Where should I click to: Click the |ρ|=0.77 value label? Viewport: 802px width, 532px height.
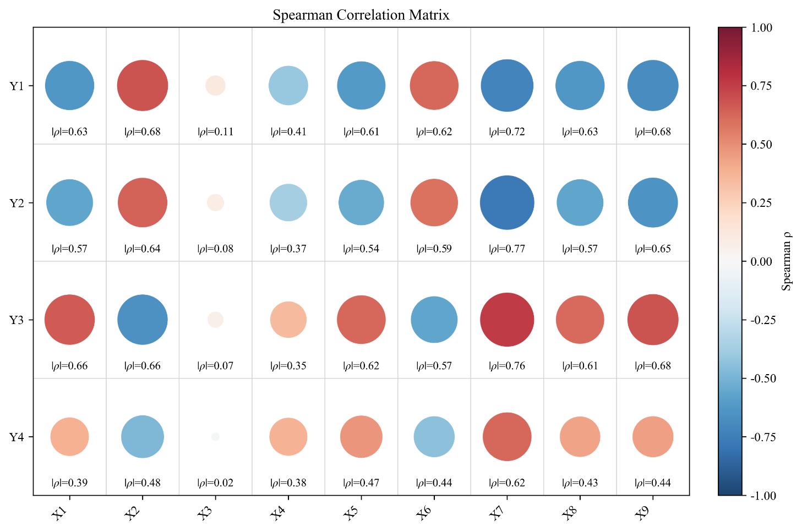[507, 249]
